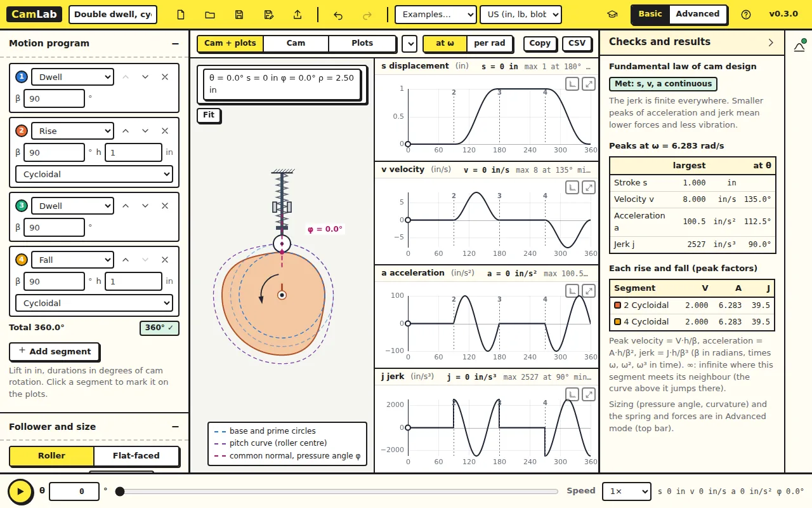The height and width of the screenshot is (508, 812).
Task: Delete segment 4 Fall
Action: pyautogui.click(x=165, y=260)
